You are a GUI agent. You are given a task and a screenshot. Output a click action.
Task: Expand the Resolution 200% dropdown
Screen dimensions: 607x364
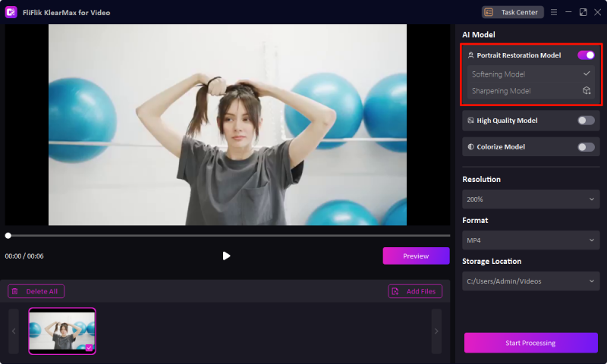530,199
